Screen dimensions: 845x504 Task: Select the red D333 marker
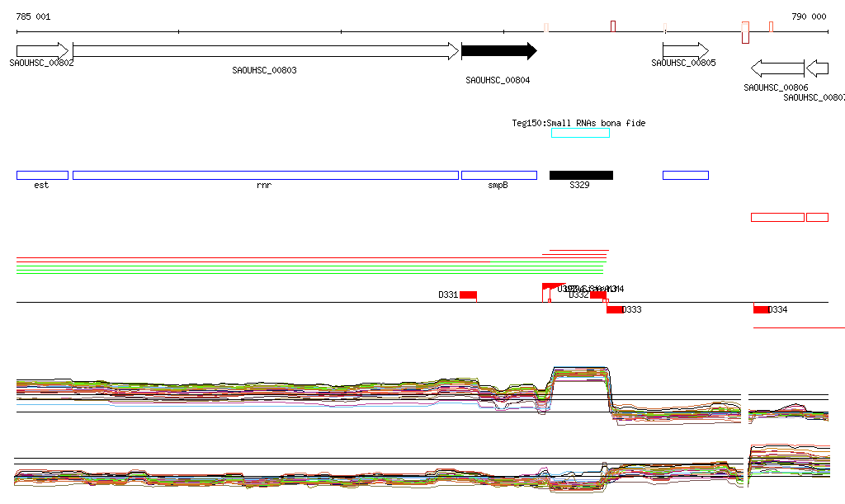[x=615, y=309]
